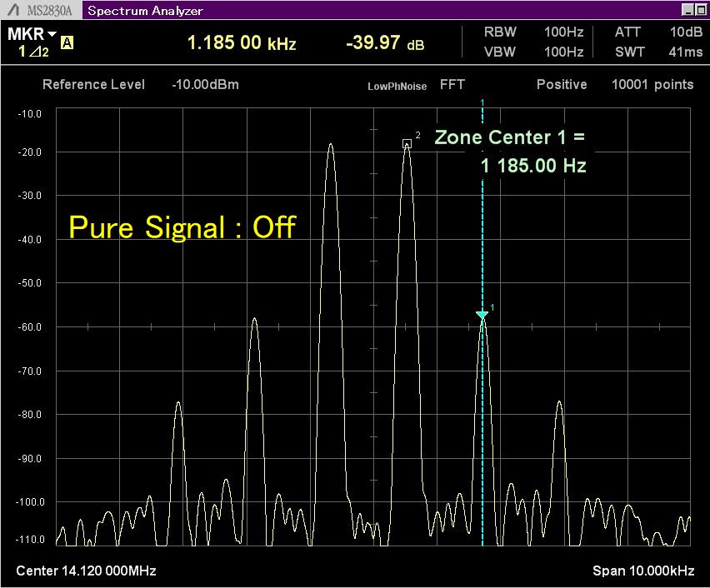Click the Zone Center 1 = annotation
The image size is (710, 588).
click(x=509, y=137)
